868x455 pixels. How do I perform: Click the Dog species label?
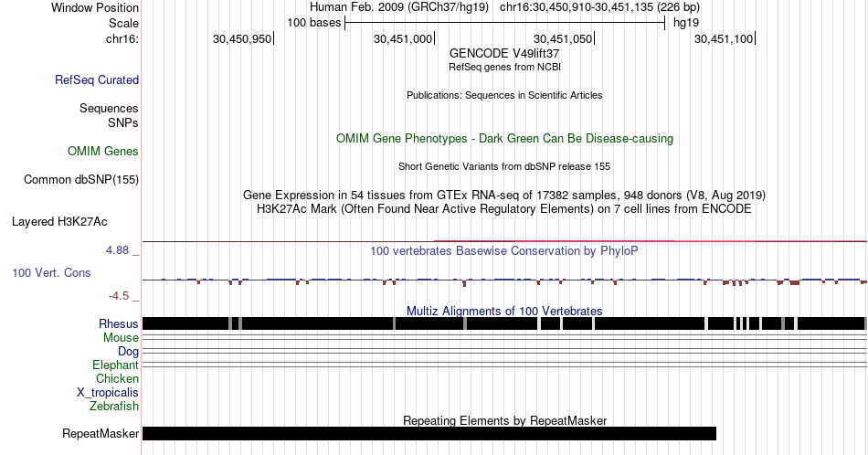point(129,352)
